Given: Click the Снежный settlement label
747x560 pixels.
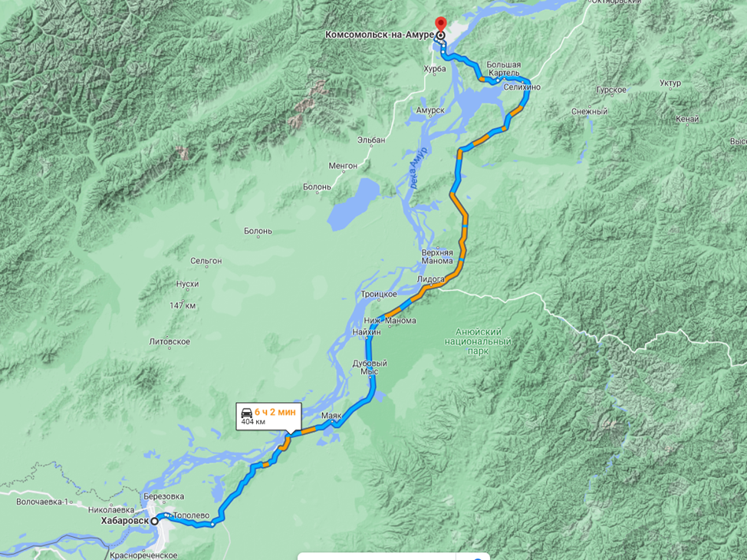Looking at the screenshot, I should point(589,111).
